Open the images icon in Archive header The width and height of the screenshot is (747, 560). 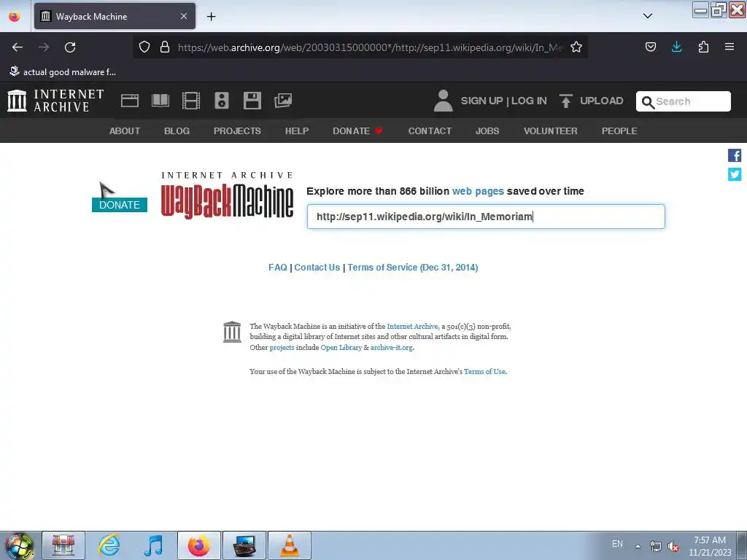283,101
